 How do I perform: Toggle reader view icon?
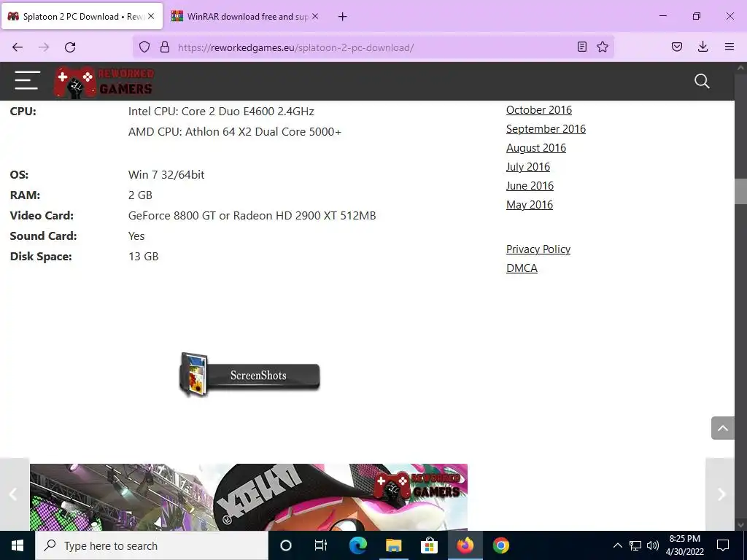[581, 47]
